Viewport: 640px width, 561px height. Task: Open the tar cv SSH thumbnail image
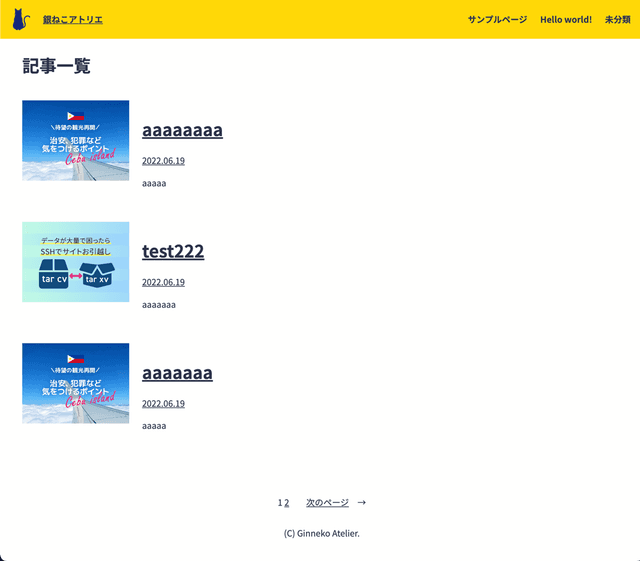click(76, 262)
